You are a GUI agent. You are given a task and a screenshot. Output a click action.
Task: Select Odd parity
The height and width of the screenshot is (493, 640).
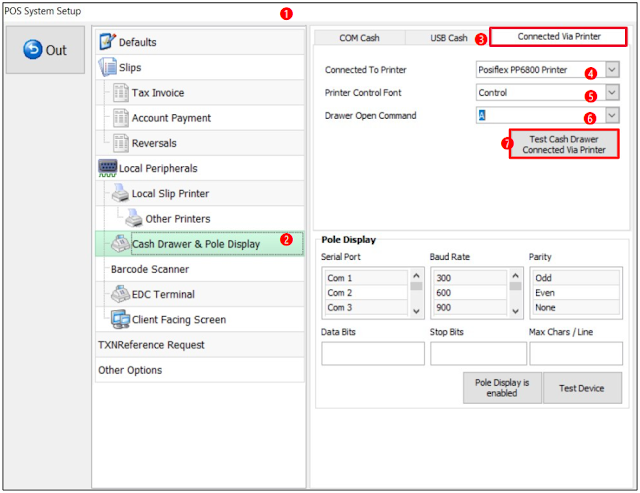(x=576, y=278)
